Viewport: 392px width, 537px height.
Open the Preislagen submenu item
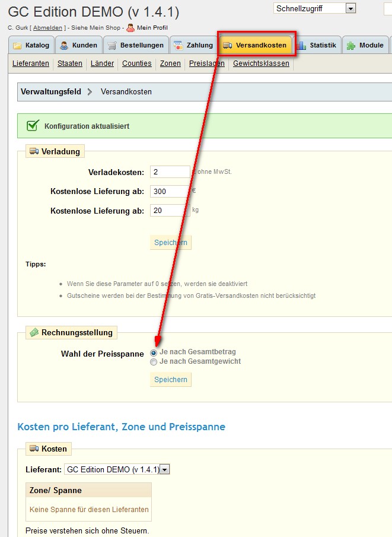(207, 63)
